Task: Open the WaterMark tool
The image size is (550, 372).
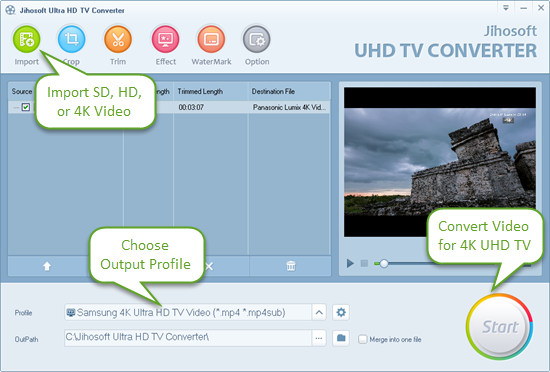Action: (x=211, y=39)
